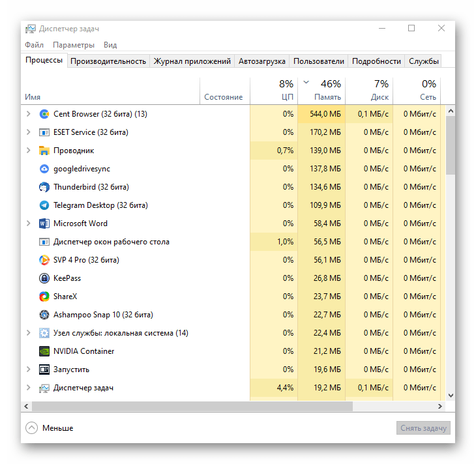The height and width of the screenshot is (464, 476).
Task: Click the horizontal scrollbar thumb
Action: point(192,407)
